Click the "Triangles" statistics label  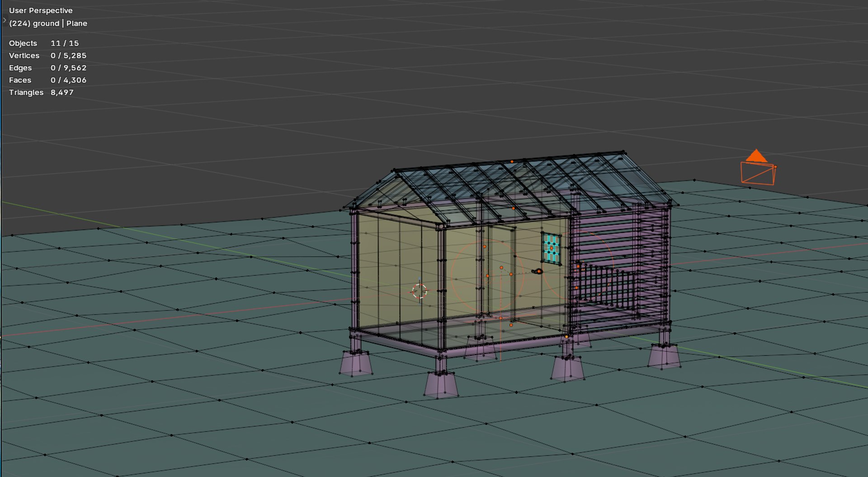26,92
